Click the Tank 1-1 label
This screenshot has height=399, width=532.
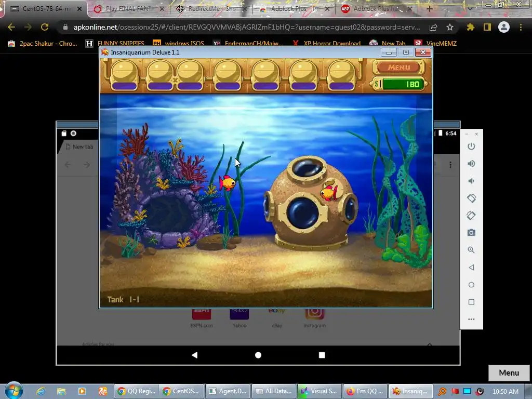point(123,300)
